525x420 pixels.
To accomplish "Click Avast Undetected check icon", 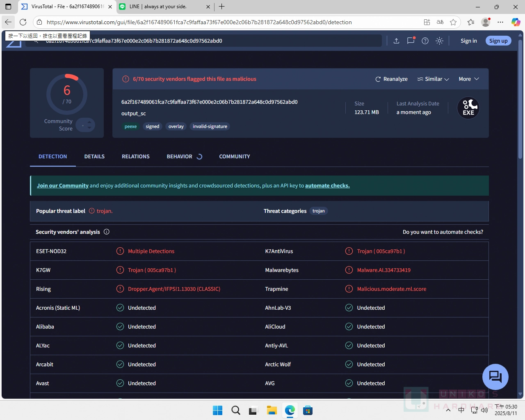I will click(120, 383).
